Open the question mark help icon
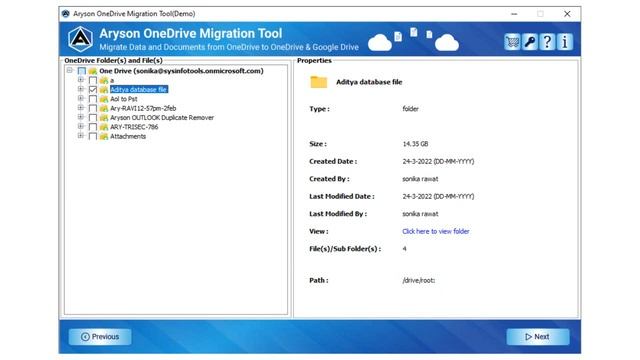 tap(547, 42)
